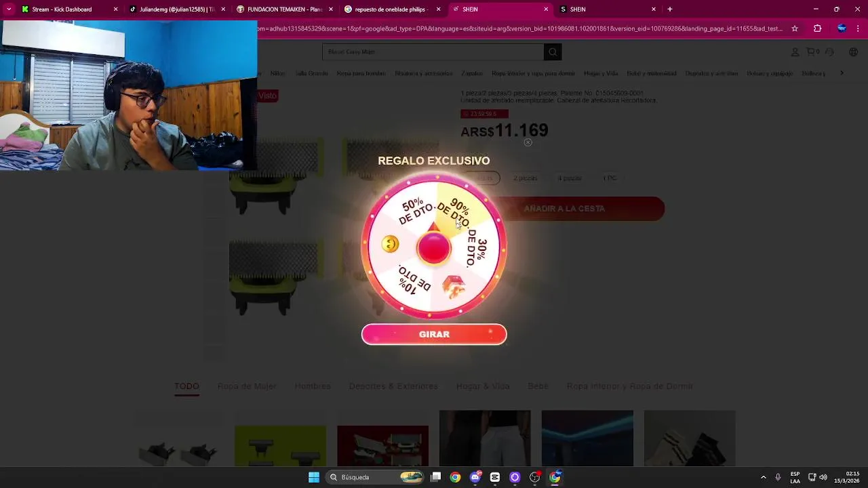Select the Ropa de Mujer tab
This screenshot has width=868, height=488.
(247, 386)
